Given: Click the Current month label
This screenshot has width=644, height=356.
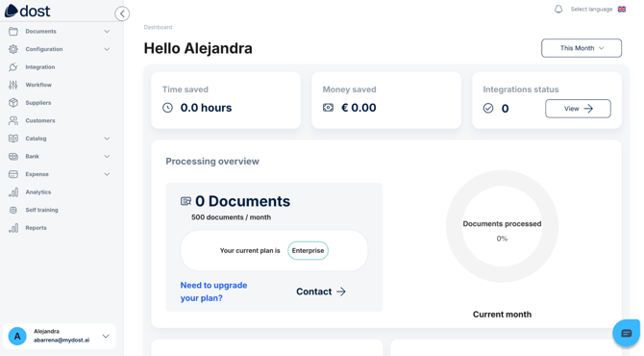Looking at the screenshot, I should pos(502,315).
